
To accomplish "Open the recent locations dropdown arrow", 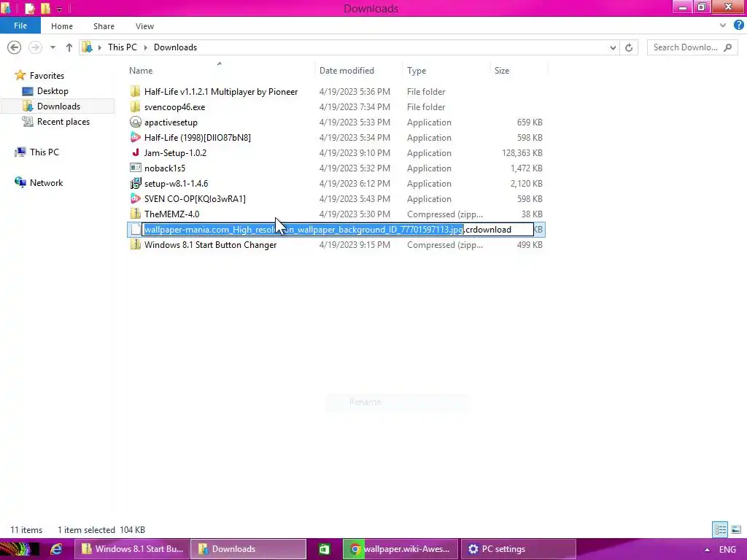I will tap(53, 47).
